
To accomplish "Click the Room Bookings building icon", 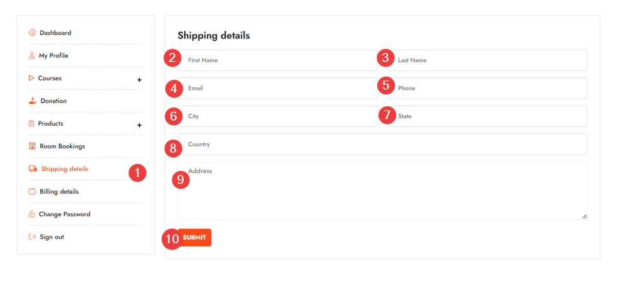I will 32,146.
